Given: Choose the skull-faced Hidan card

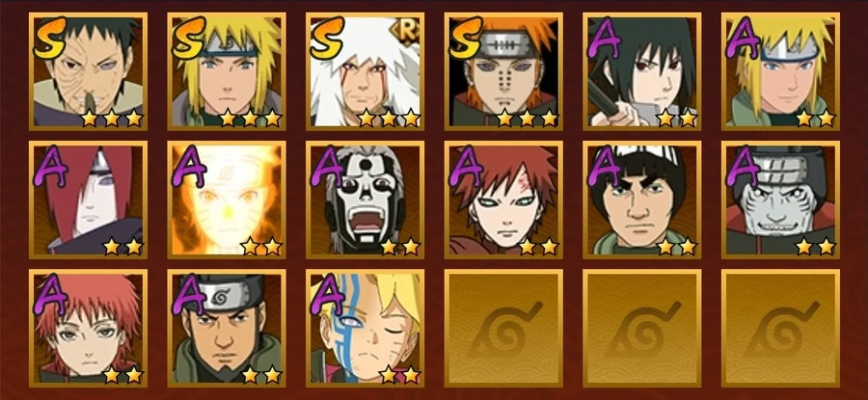Looking at the screenshot, I should [x=365, y=200].
